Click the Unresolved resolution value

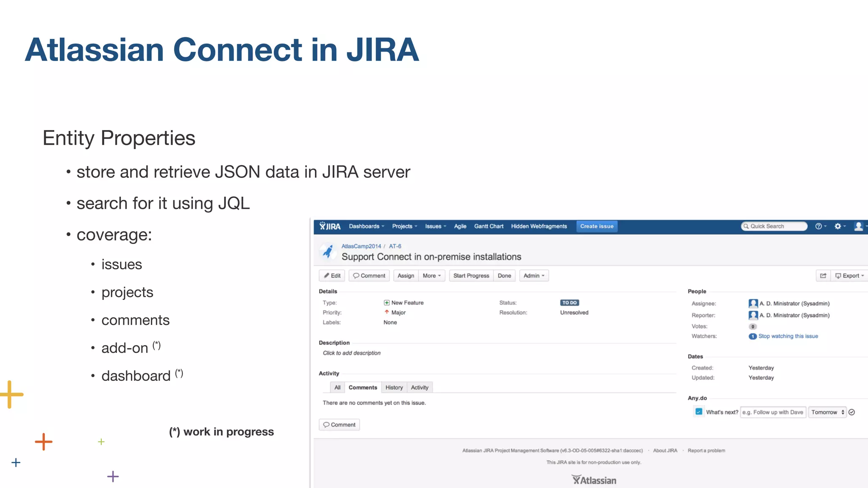point(574,313)
